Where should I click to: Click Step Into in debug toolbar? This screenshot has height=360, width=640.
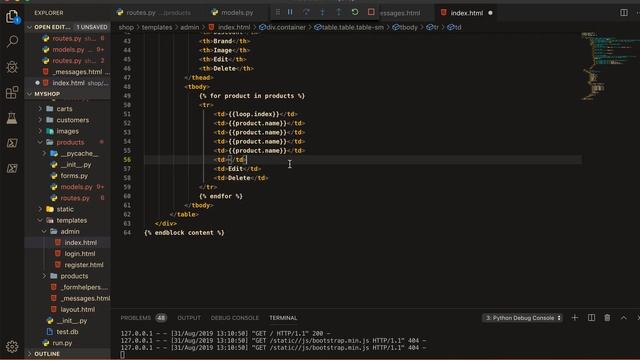coord(322,12)
